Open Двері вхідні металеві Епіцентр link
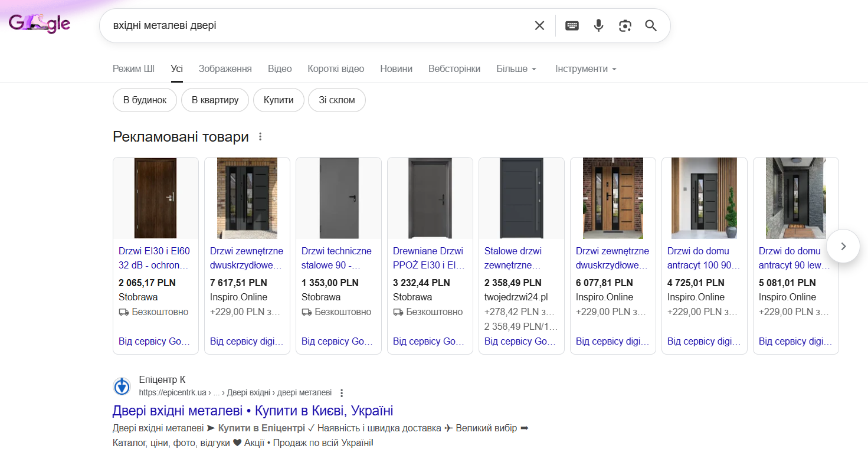This screenshot has width=868, height=462. pos(253,411)
